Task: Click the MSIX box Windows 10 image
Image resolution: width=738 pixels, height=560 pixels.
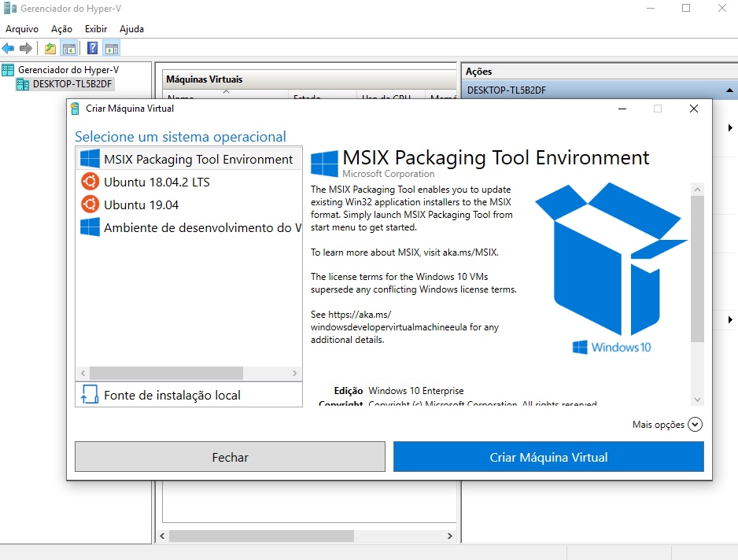Action: 611,268
